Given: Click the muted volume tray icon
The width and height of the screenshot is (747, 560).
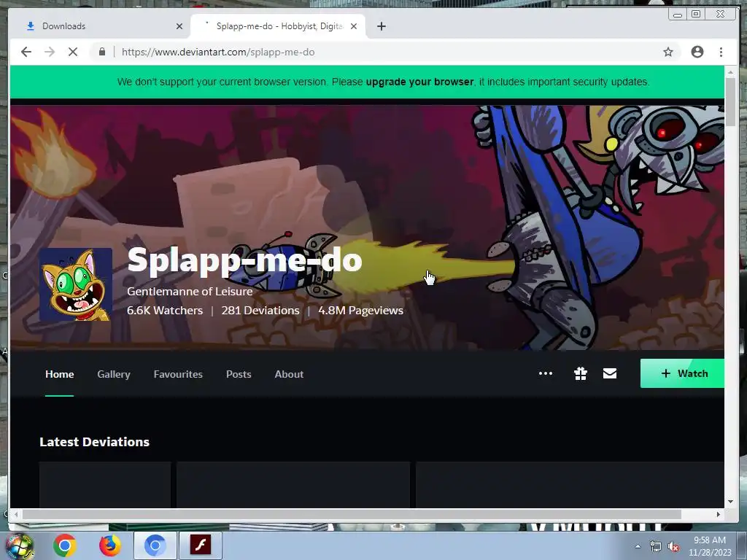Looking at the screenshot, I should tap(673, 547).
